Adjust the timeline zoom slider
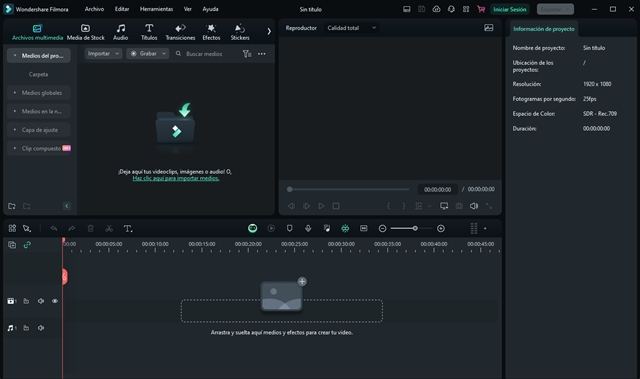This screenshot has width=640, height=379. (x=411, y=228)
